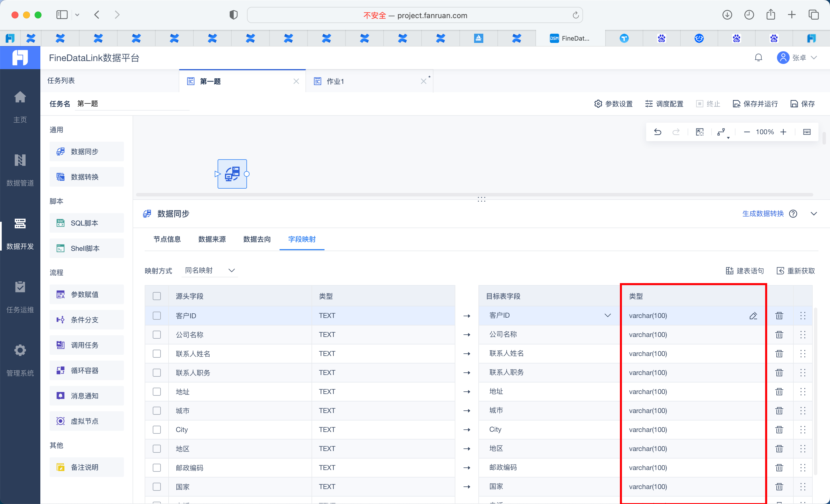Image resolution: width=830 pixels, height=504 pixels.
Task: Check the 客户ID source field checkbox
Action: (x=157, y=315)
